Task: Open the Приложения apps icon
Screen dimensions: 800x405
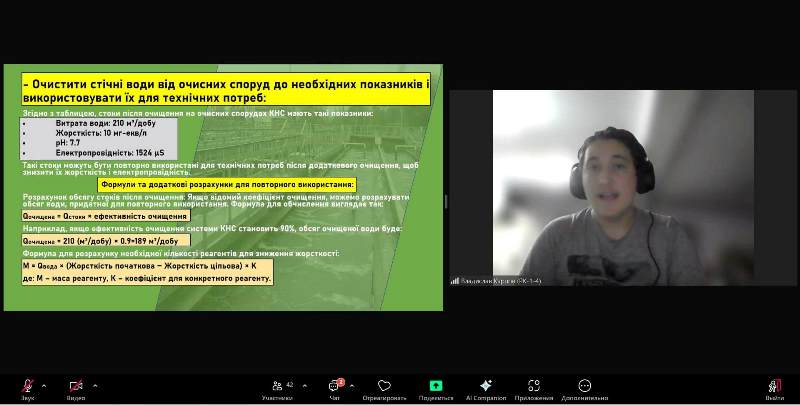Action: click(x=534, y=386)
